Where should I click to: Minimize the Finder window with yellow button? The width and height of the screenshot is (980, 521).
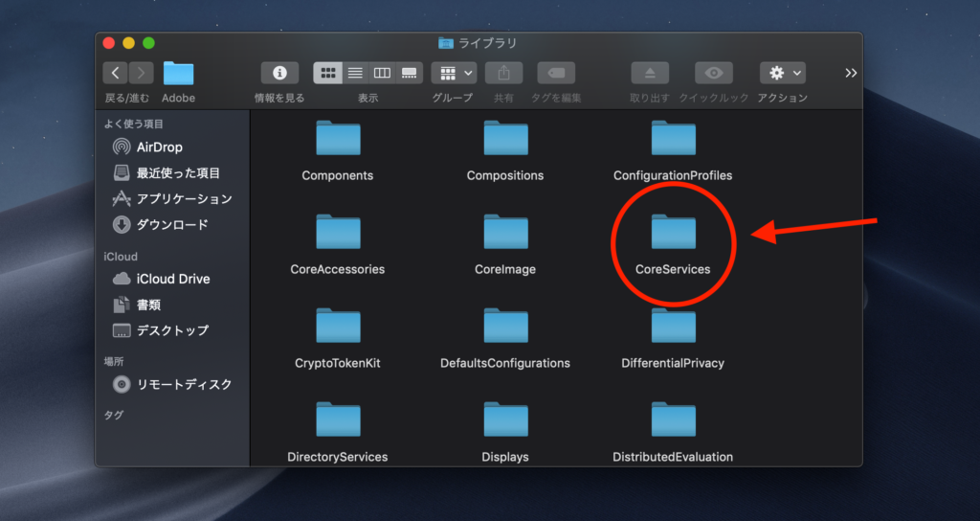click(129, 43)
